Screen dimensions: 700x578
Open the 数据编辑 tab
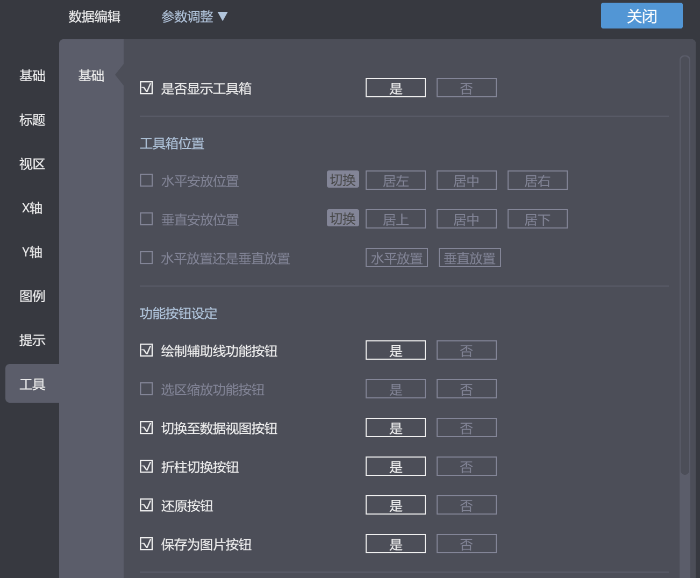94,17
